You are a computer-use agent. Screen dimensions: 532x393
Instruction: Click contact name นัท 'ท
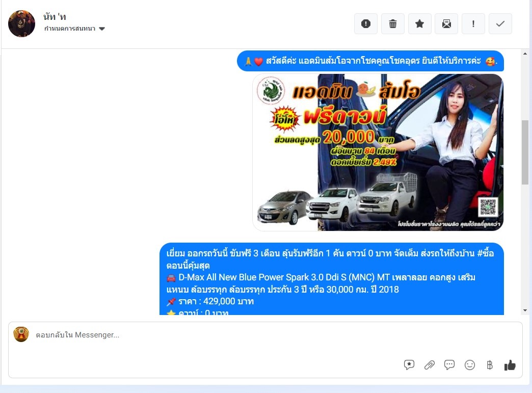coord(55,17)
